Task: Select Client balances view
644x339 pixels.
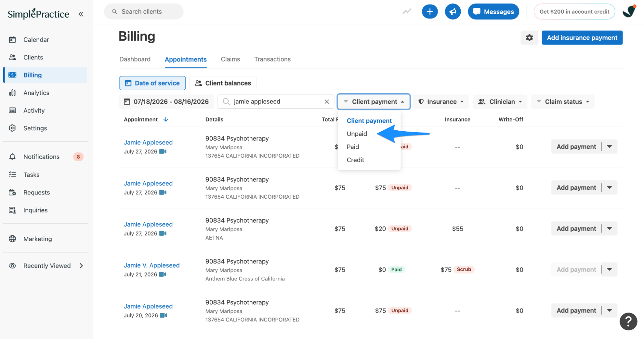Action: pyautogui.click(x=223, y=83)
